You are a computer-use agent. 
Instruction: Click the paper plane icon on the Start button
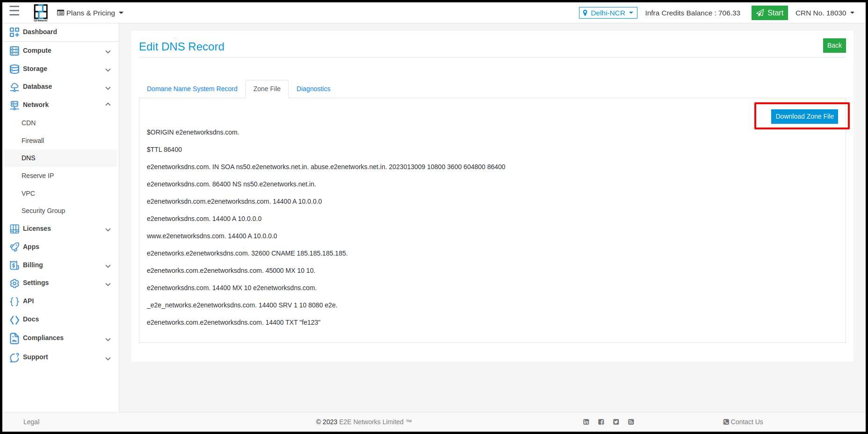[760, 13]
